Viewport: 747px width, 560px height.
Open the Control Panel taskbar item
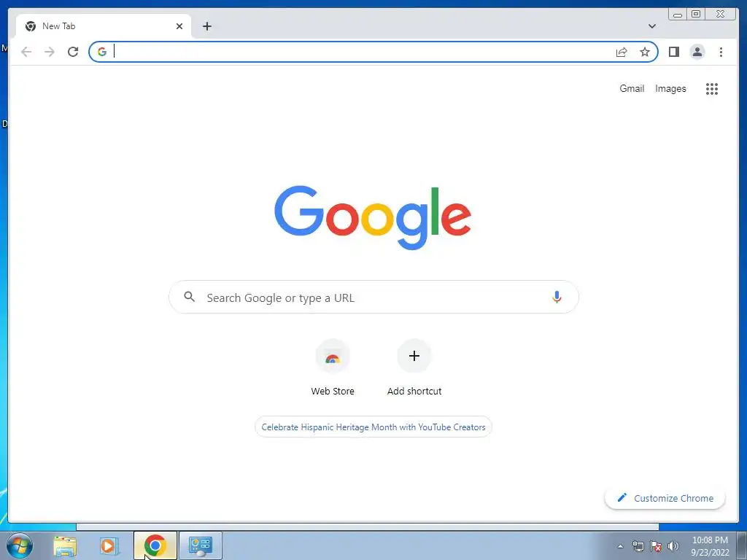point(201,545)
